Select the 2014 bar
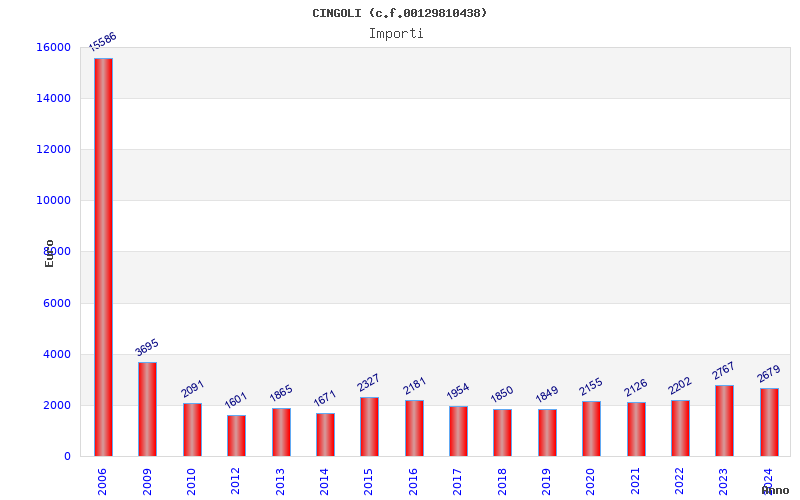Viewport: 800px width, 500px height. [x=326, y=435]
